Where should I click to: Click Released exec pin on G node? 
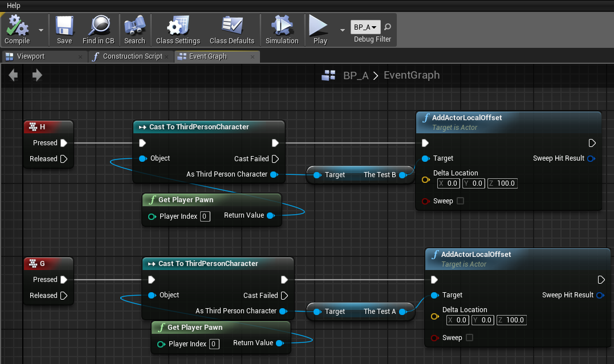[x=64, y=296]
